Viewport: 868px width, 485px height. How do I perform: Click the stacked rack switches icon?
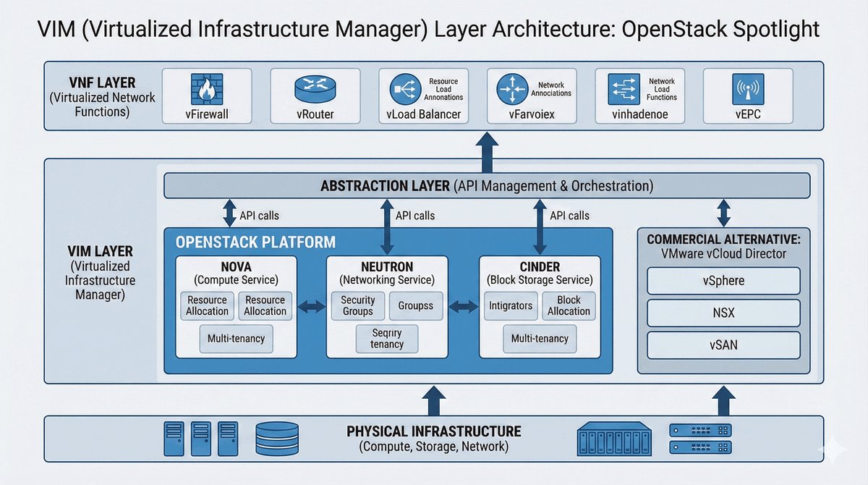click(x=700, y=439)
